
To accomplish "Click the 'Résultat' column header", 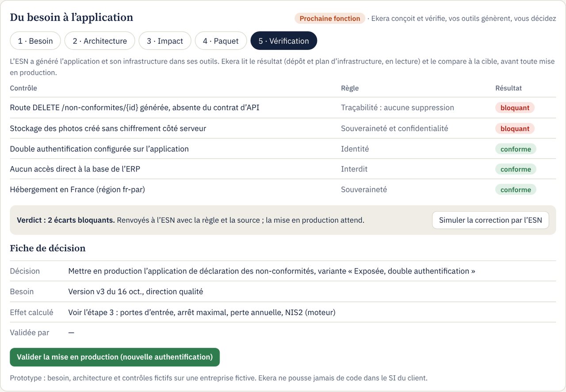I will (x=509, y=88).
